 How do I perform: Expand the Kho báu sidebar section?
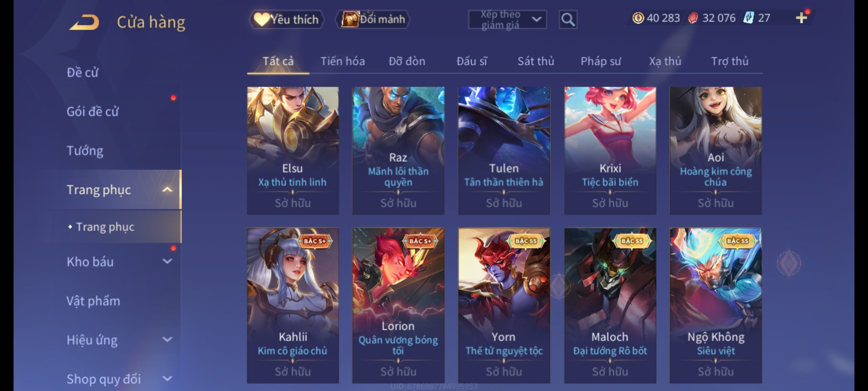click(x=167, y=261)
